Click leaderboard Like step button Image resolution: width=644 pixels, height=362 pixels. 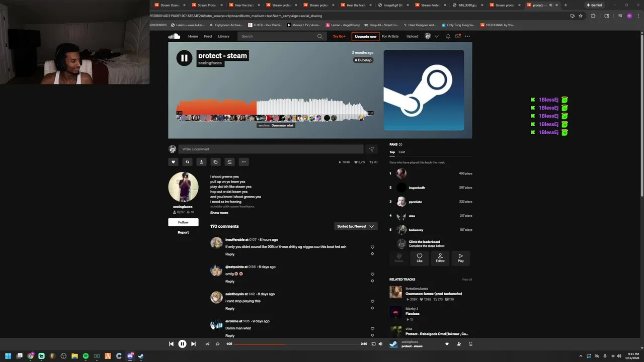tap(420, 258)
